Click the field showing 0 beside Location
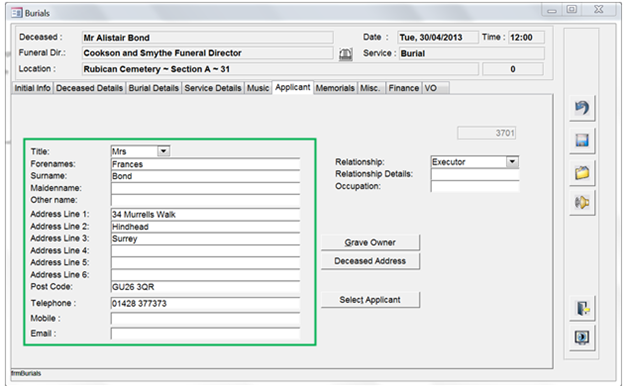 [513, 69]
